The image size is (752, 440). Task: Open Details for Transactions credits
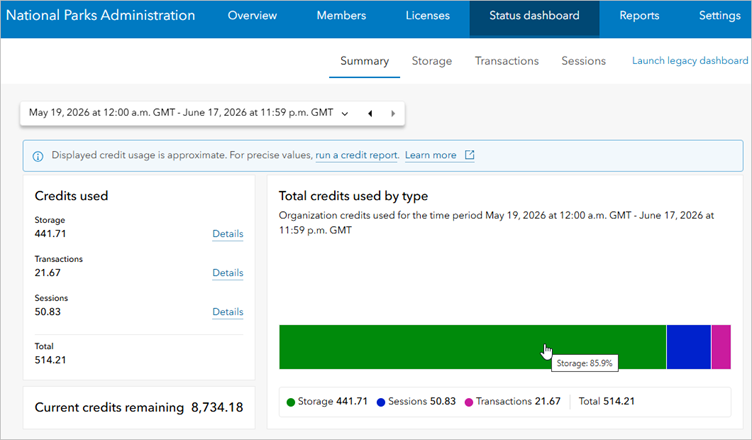pos(228,273)
